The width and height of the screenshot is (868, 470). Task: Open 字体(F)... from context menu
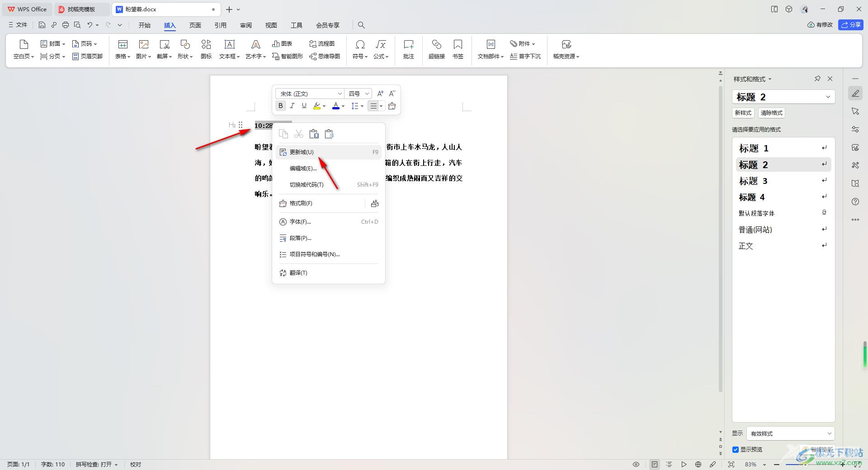click(329, 222)
